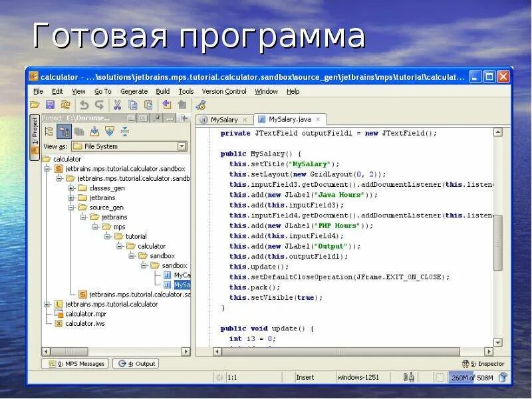Open the Generate menu
Screen dimensions: 532x399
(134, 92)
